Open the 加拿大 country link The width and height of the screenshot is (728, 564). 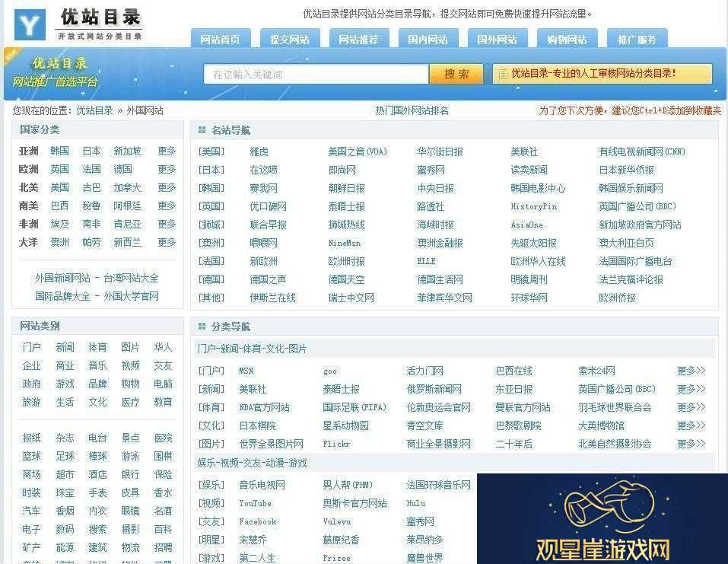(127, 187)
